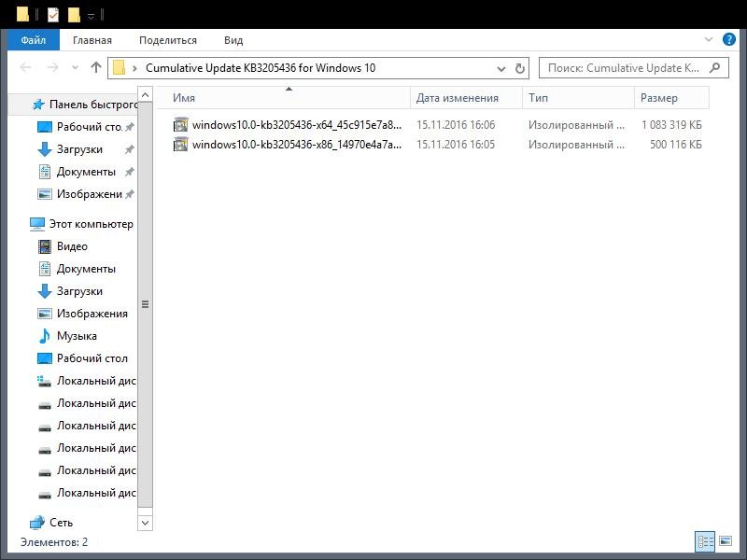Screen dimensions: 747x560
Task: Switch to details view layout
Action: (x=705, y=541)
